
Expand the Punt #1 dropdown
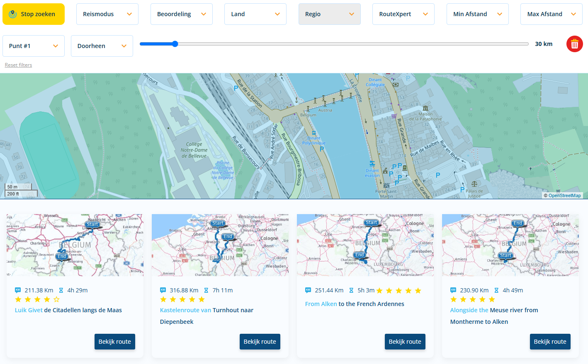coord(34,46)
